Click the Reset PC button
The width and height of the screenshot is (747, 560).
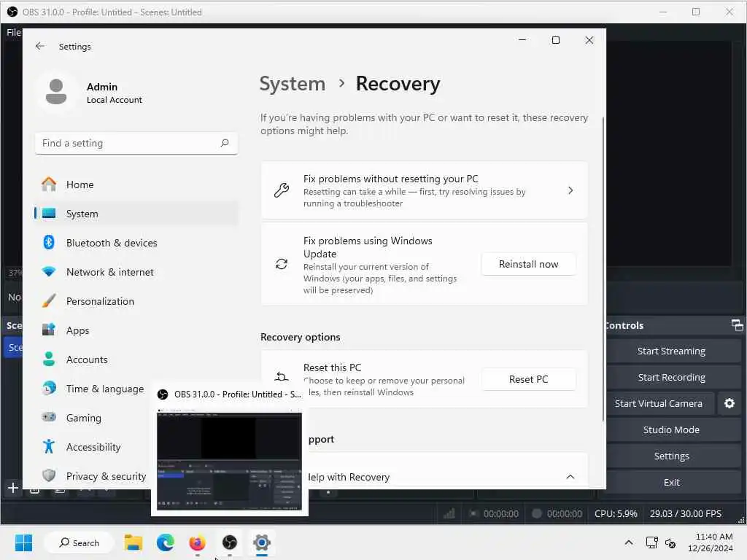coord(528,379)
